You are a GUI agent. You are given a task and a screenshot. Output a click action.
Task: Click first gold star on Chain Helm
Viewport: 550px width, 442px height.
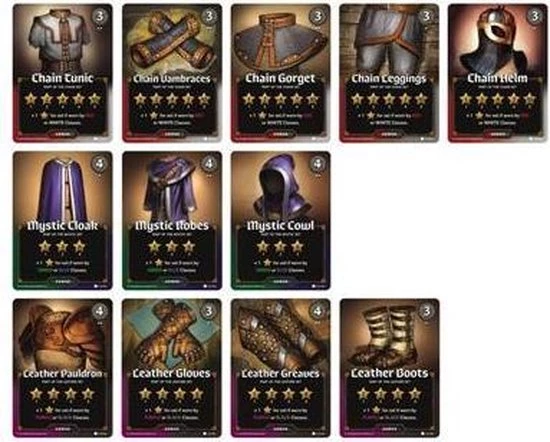[x=465, y=99]
